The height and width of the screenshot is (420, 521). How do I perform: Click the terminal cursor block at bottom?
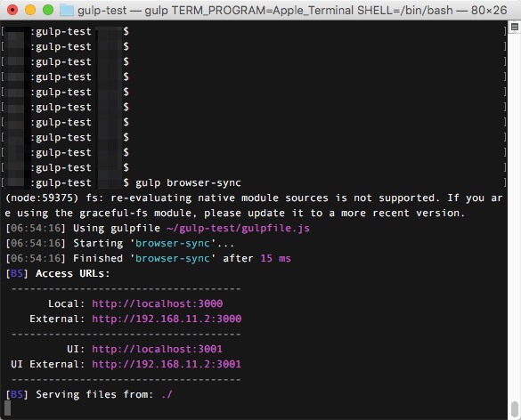coord(8,408)
